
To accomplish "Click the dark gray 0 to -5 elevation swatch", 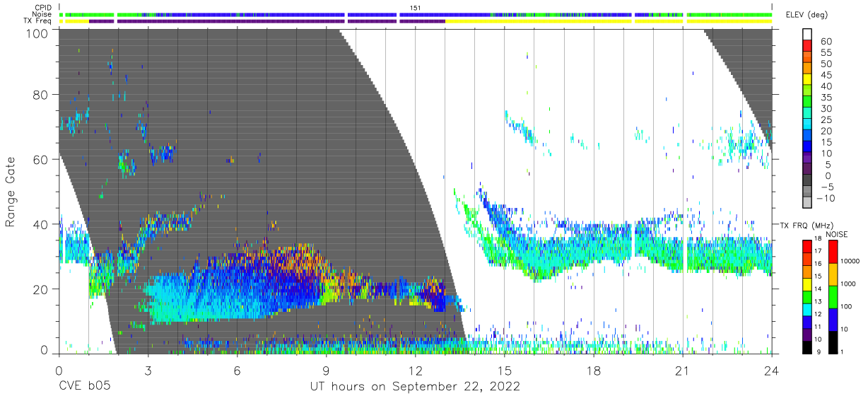I will point(809,181).
